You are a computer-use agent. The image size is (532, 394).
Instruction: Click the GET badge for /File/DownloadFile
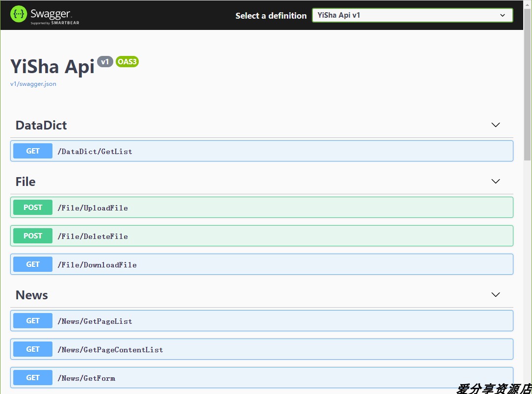point(33,264)
